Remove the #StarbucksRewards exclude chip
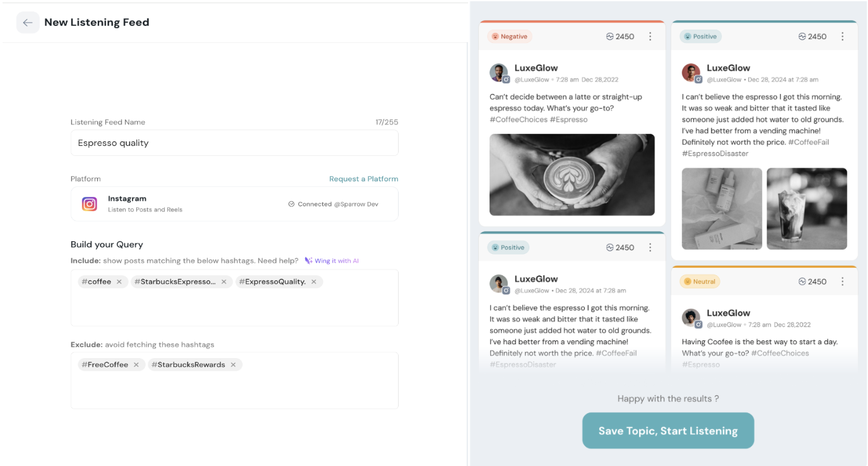868x466 pixels. (233, 364)
